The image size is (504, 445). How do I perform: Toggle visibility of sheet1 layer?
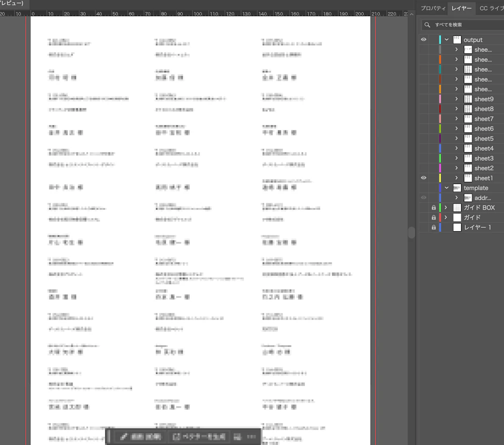click(x=423, y=178)
